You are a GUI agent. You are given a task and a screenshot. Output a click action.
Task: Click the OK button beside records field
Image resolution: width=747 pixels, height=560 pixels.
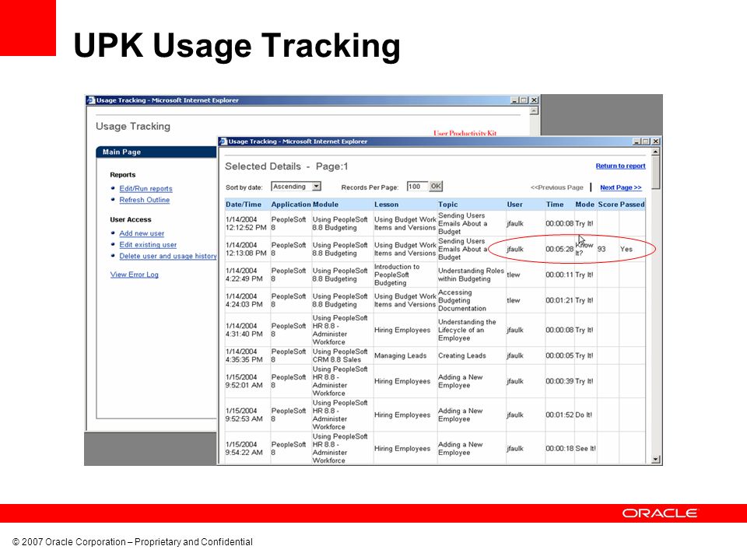click(x=436, y=186)
